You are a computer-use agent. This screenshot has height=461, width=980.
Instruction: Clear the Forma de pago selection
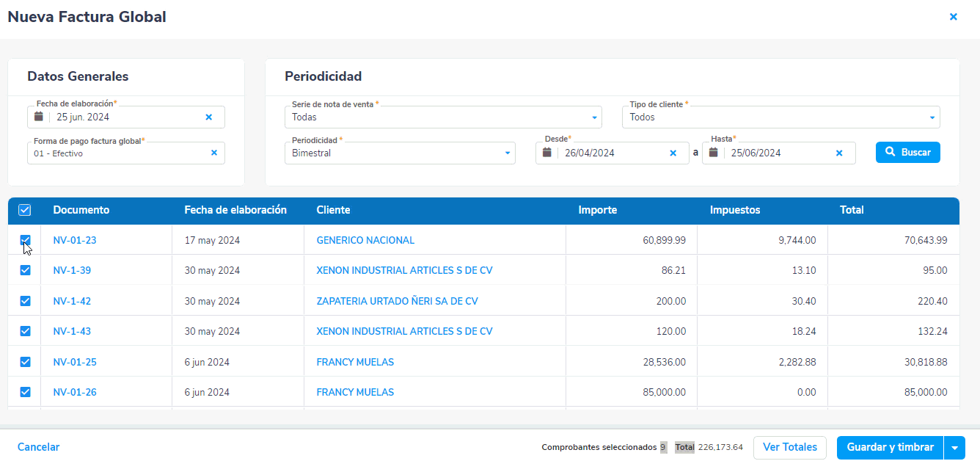click(x=214, y=153)
